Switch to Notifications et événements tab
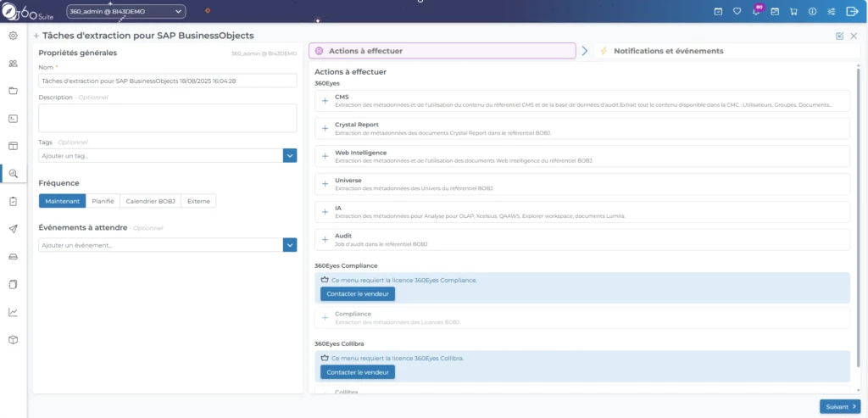 (668, 51)
